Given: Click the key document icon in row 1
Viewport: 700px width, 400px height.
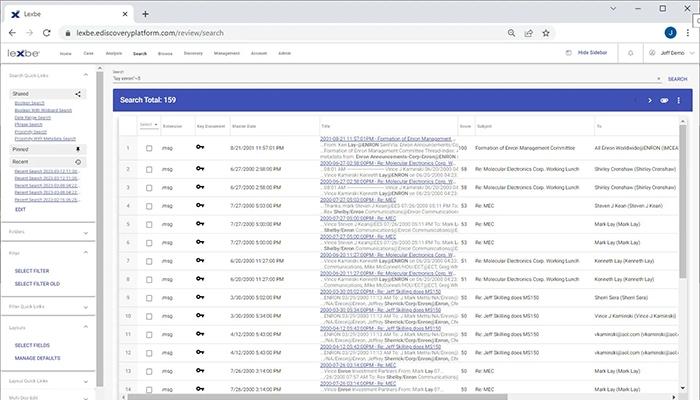Looking at the screenshot, I should coord(200,147).
